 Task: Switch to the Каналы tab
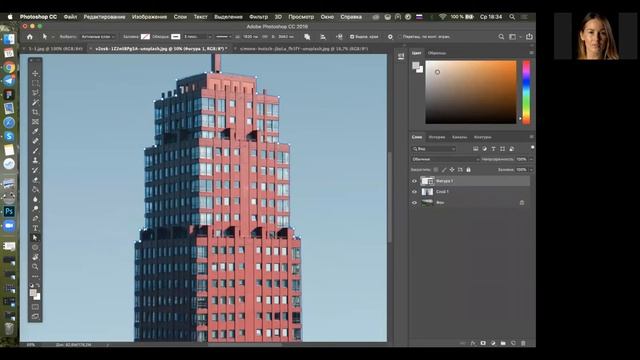pos(459,137)
